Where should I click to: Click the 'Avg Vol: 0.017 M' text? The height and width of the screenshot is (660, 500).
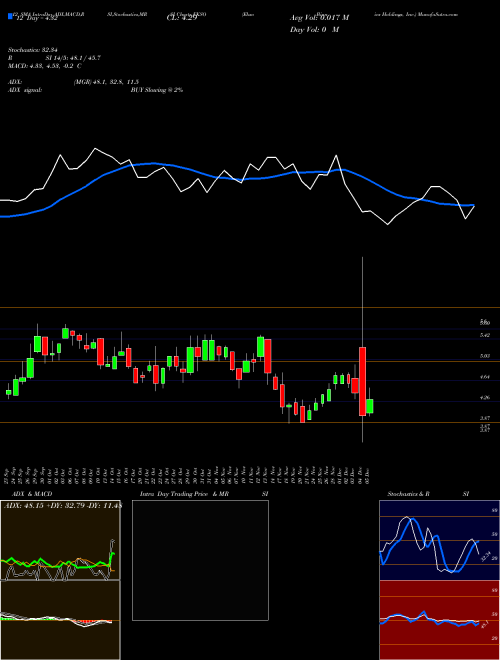point(319,18)
